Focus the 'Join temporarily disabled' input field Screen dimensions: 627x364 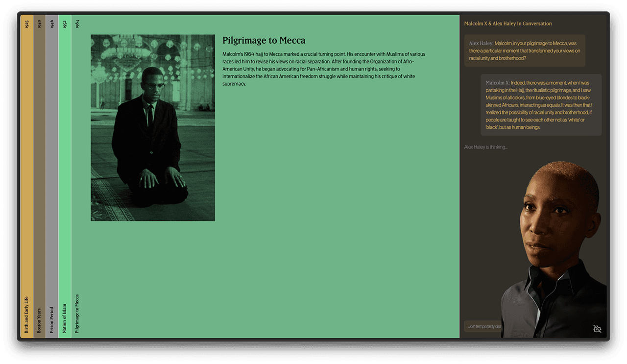click(x=483, y=326)
